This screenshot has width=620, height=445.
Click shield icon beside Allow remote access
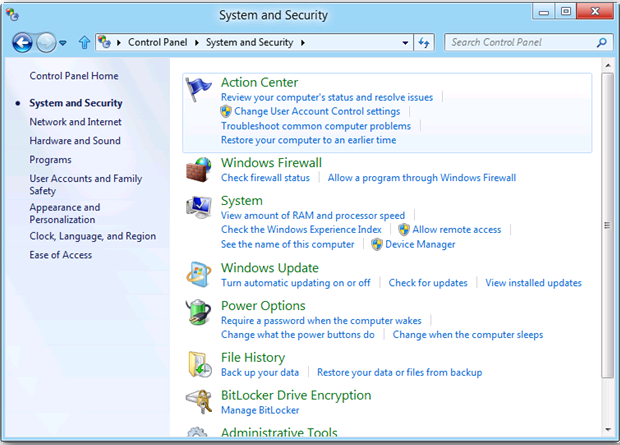[x=404, y=229]
